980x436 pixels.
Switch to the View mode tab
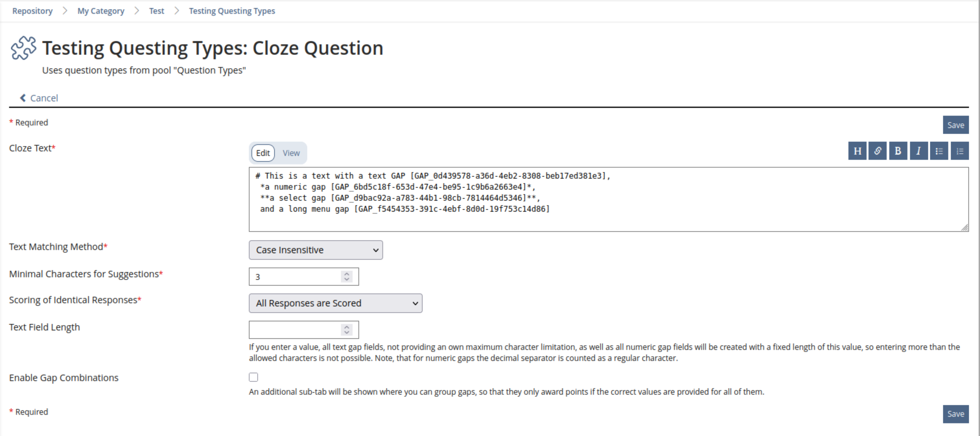click(291, 153)
